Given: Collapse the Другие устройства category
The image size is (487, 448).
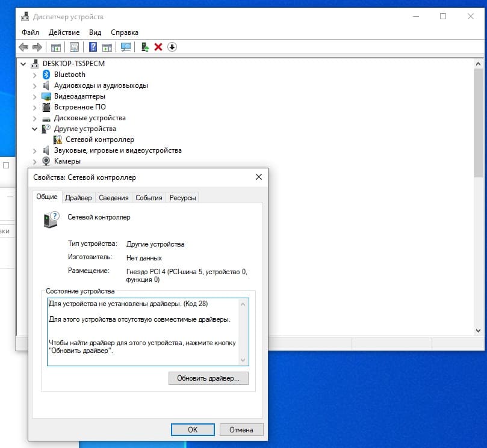Looking at the screenshot, I should click(34, 129).
